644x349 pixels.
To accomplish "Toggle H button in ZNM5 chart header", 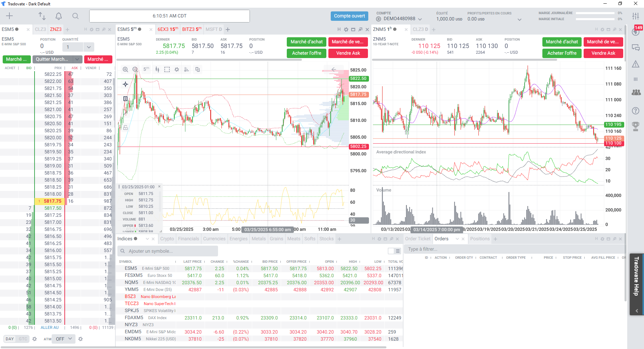I will (x=596, y=30).
